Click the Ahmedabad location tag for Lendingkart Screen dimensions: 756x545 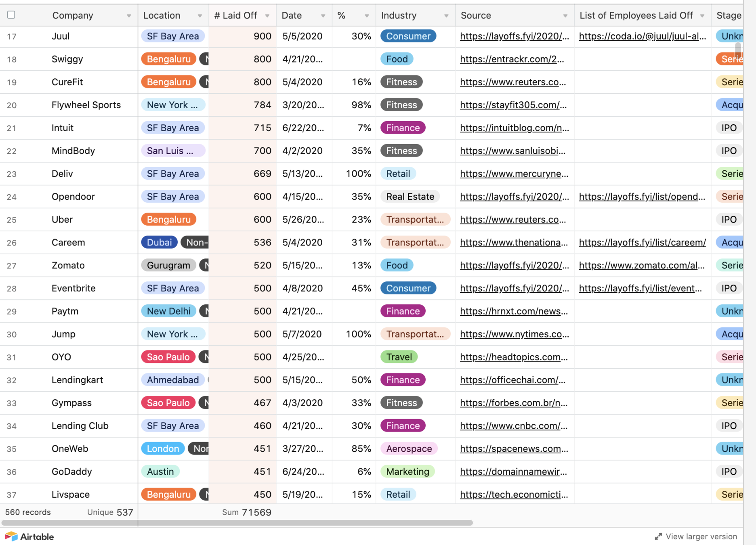(173, 380)
